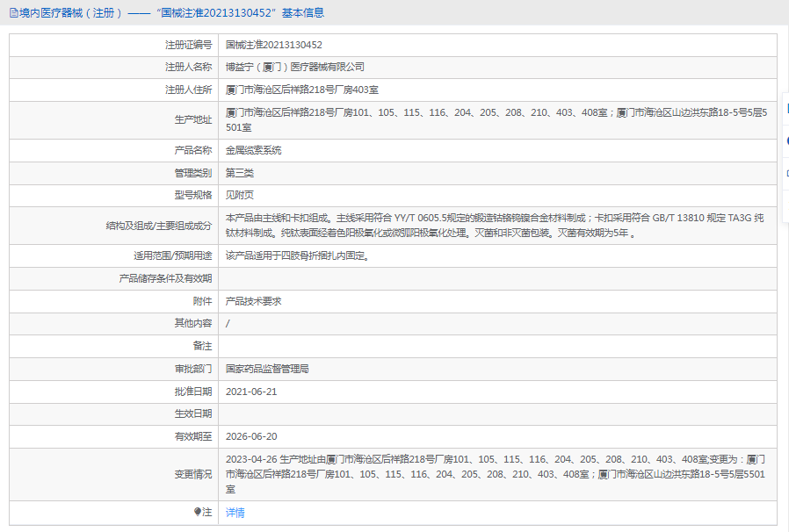
Task: Click the lightbulb icon next to 注
Action: click(x=197, y=512)
